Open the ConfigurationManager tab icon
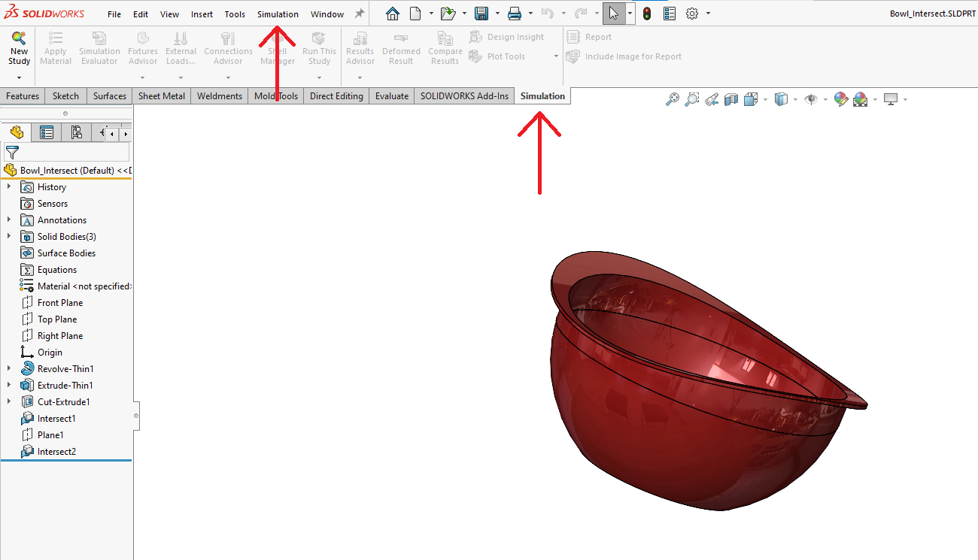The height and width of the screenshot is (560, 978). tap(76, 133)
